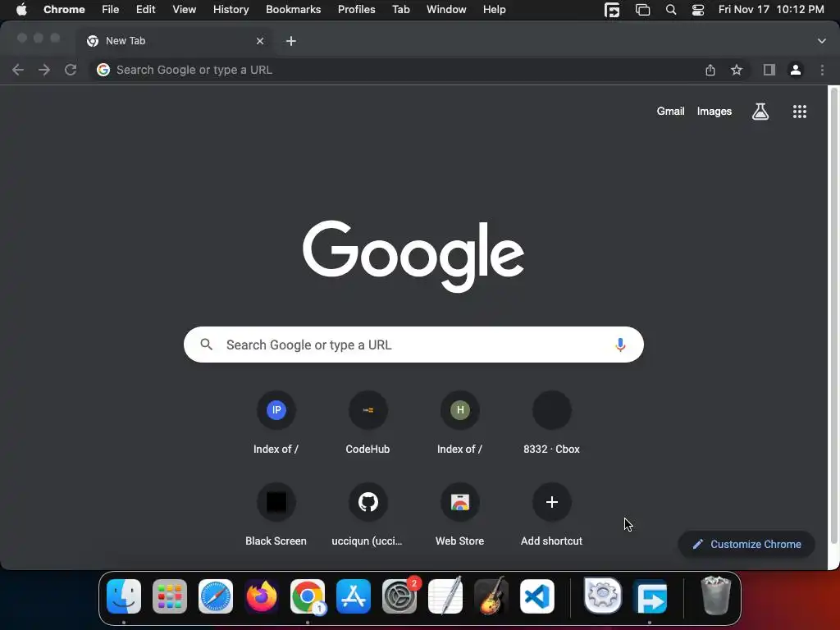Open the Profiles menu
840x630 pixels.
356,10
